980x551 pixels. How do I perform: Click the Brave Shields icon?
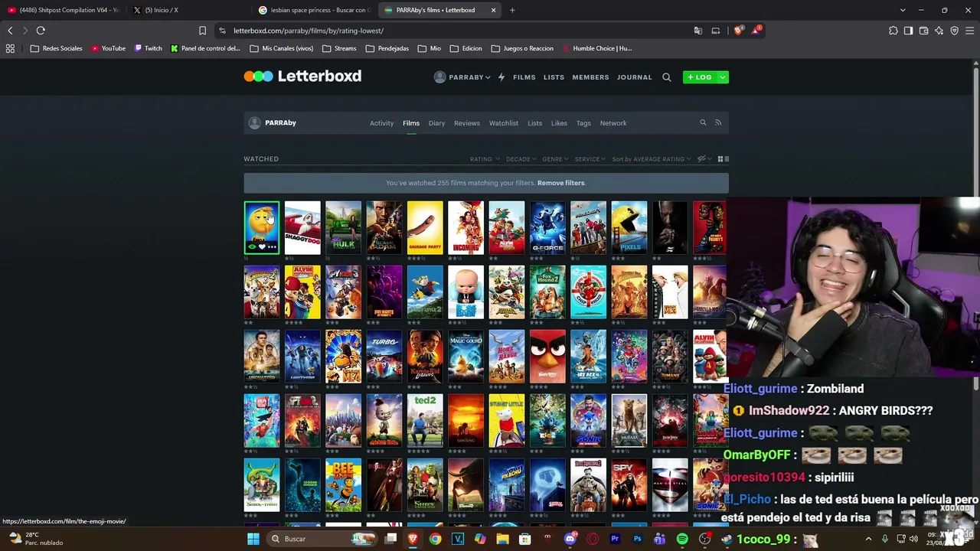[738, 31]
